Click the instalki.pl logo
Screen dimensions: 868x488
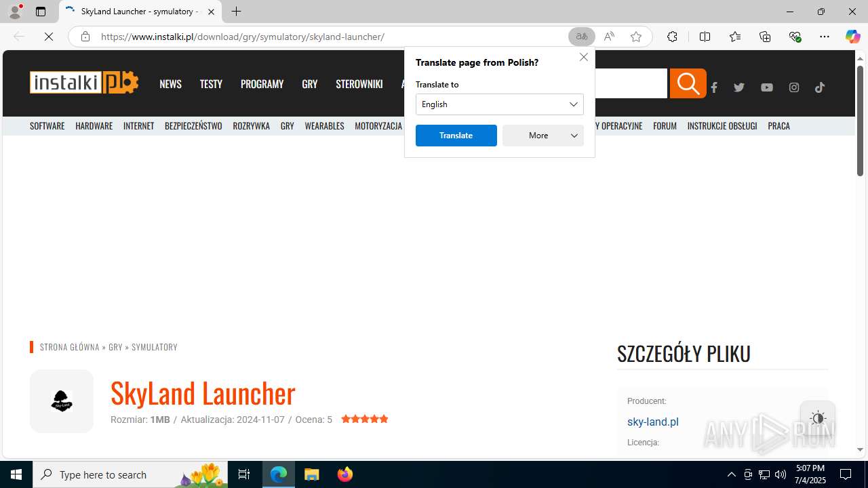click(x=84, y=83)
